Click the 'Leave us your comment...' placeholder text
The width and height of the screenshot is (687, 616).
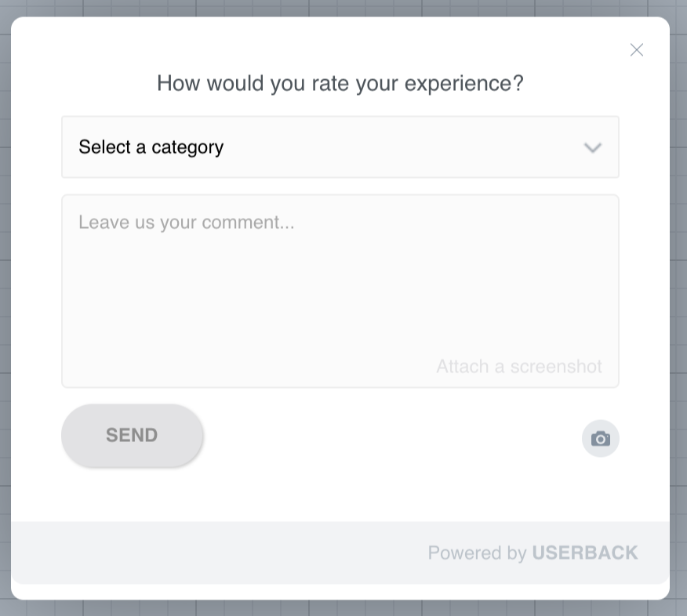point(187,223)
